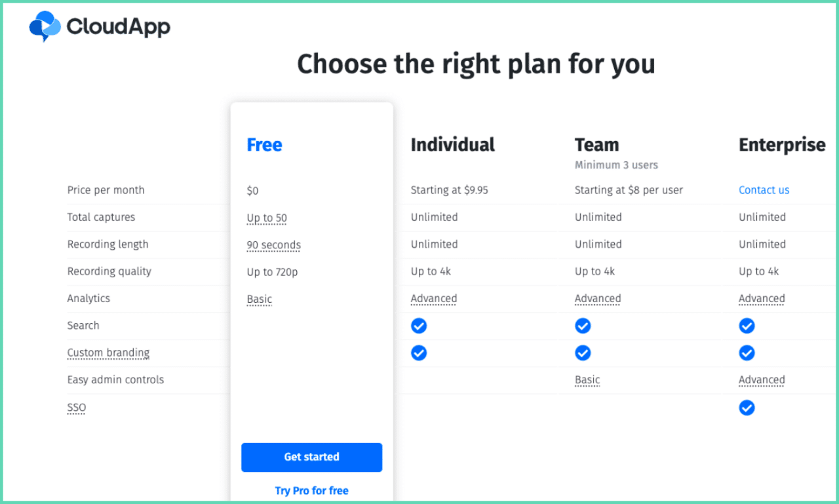Image resolution: width=839 pixels, height=504 pixels.
Task: Click the underlined Custom branding label
Action: pyautogui.click(x=108, y=353)
